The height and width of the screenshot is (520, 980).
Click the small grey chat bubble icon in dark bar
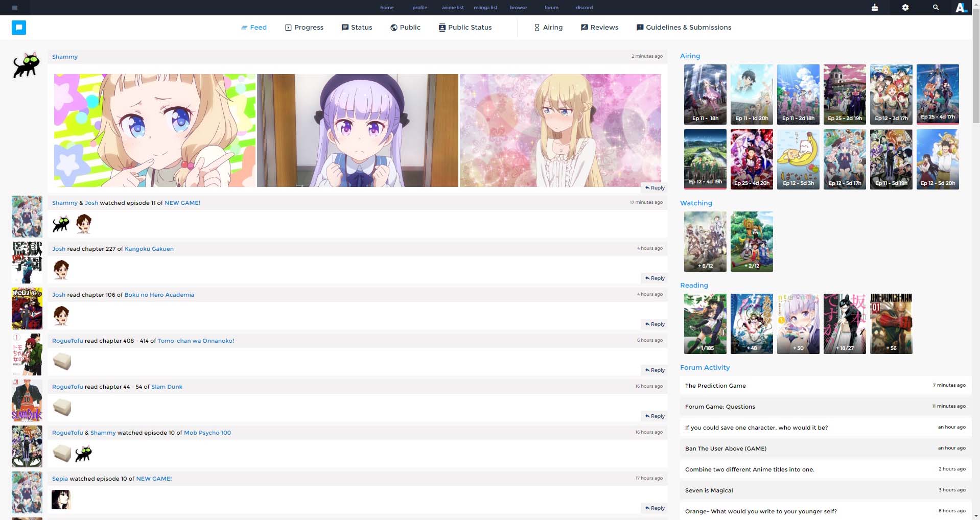coord(15,8)
